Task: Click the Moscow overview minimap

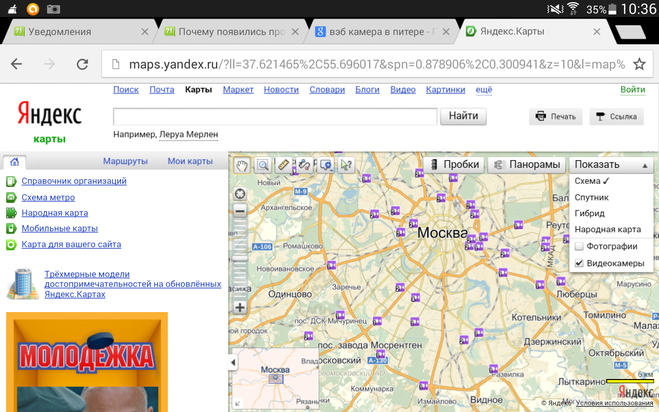Action: point(275,378)
